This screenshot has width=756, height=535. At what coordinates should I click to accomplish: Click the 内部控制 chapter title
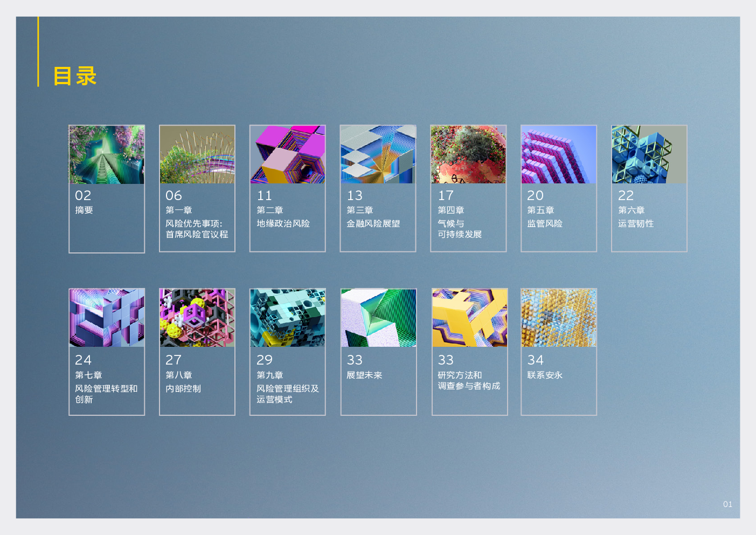(183, 388)
